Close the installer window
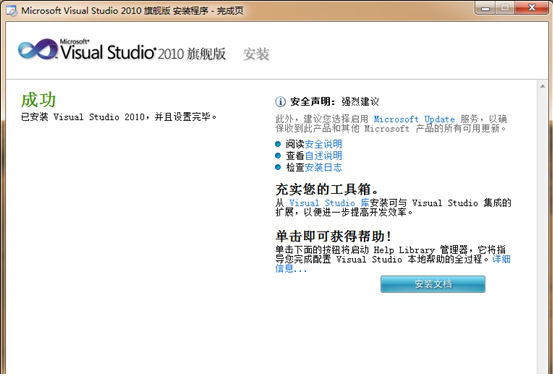The image size is (553, 388). click(532, 8)
